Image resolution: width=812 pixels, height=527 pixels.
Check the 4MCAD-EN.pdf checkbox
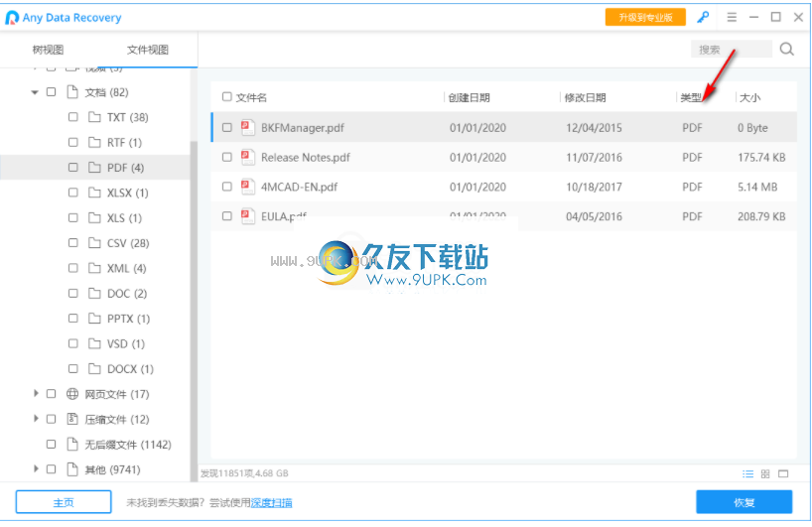226,187
